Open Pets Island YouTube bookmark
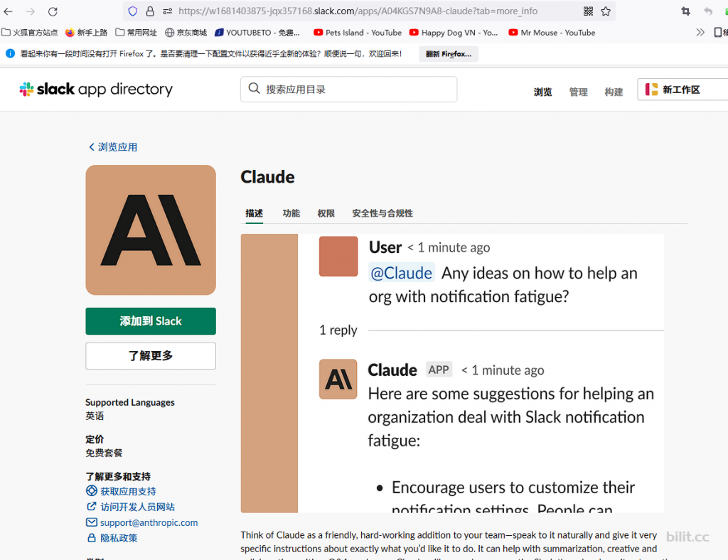 point(358,33)
